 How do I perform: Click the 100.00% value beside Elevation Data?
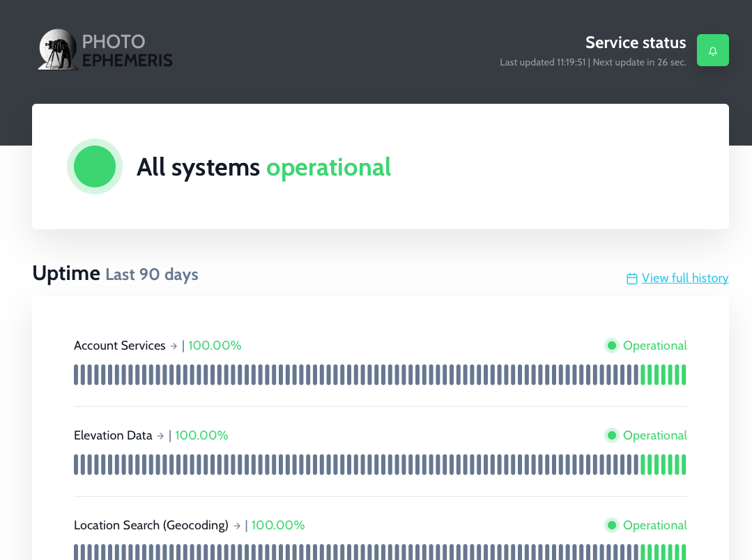(201, 435)
